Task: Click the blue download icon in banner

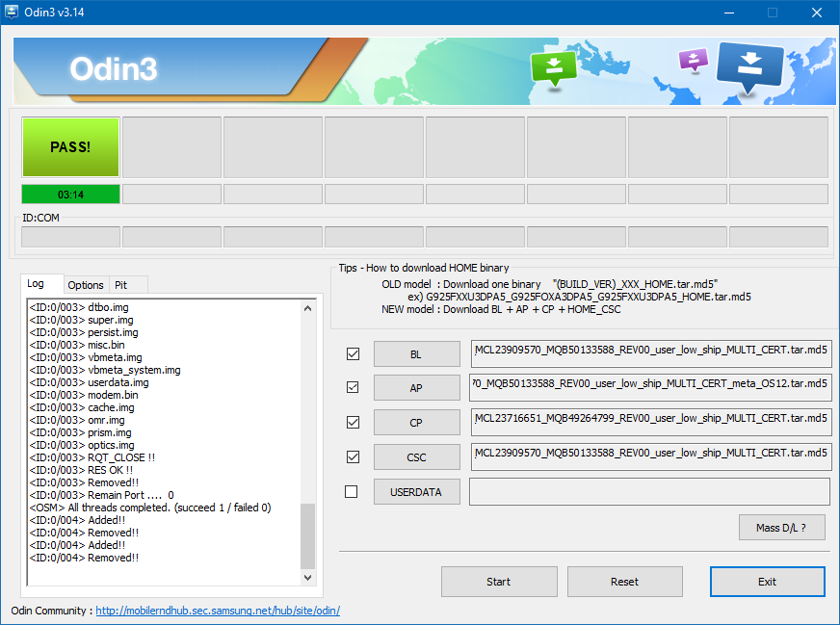Action: pyautogui.click(x=750, y=67)
